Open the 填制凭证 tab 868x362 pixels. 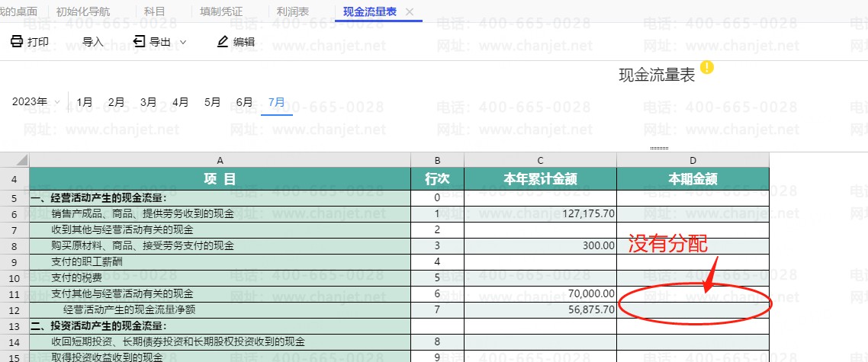pos(220,12)
